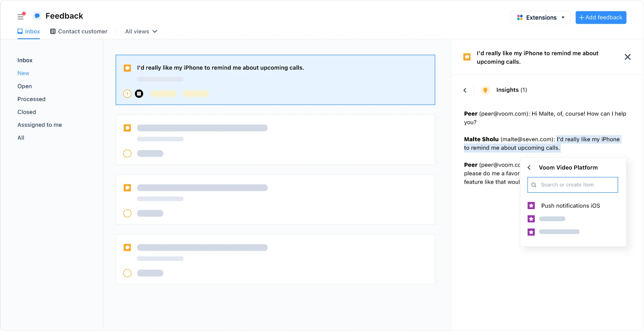This screenshot has width=644, height=331.
Task: Click the Insights lightbulb icon
Action: (485, 90)
